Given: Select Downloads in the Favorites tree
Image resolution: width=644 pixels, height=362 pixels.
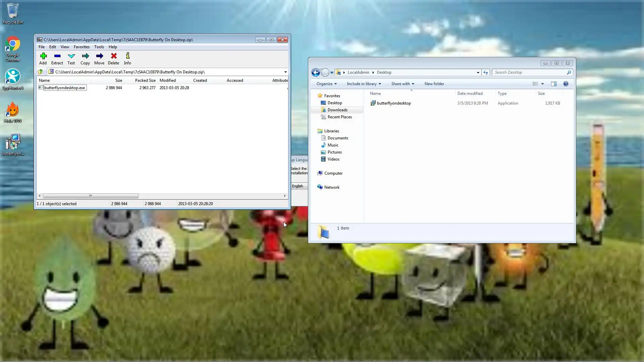Looking at the screenshot, I should [x=337, y=110].
